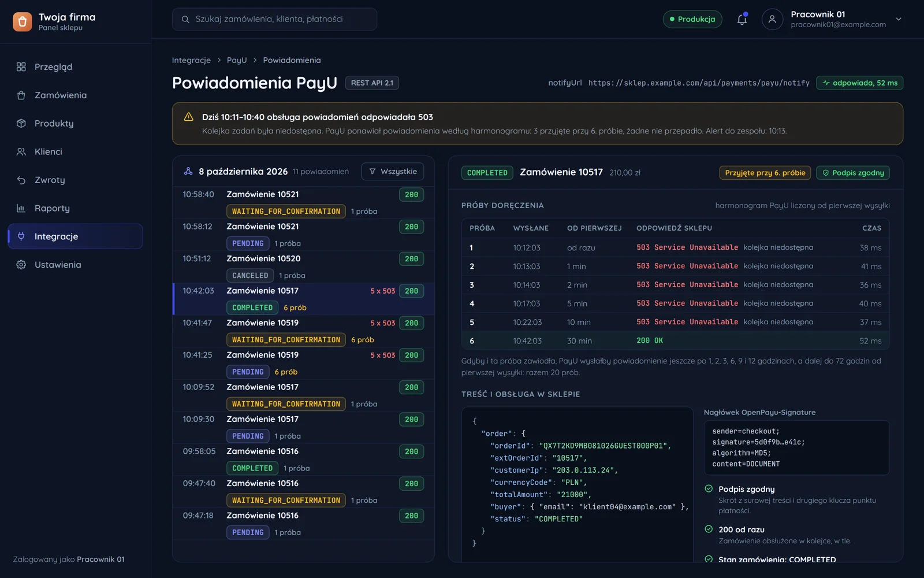Click the Raporty chart icon

click(x=21, y=208)
